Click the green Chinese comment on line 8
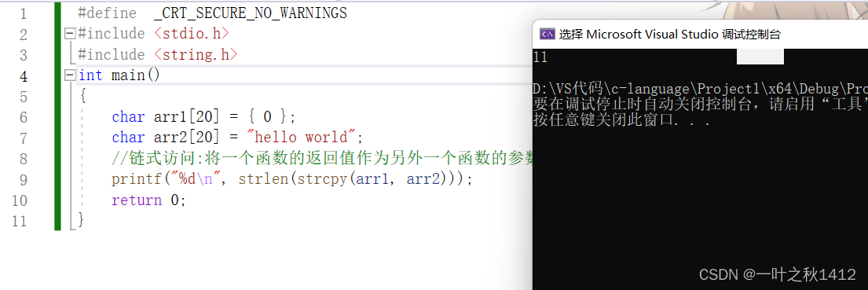868x290 pixels. coord(322,159)
